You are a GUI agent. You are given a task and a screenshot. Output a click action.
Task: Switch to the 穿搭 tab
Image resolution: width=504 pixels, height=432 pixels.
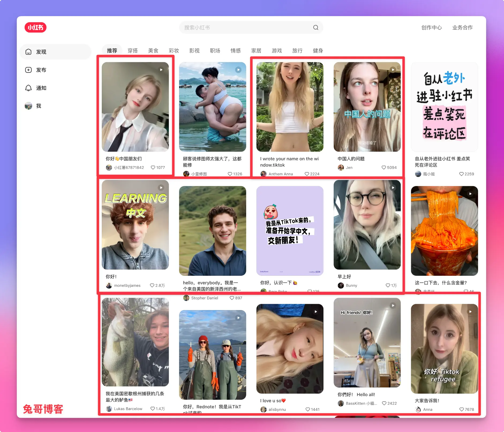[x=133, y=51]
